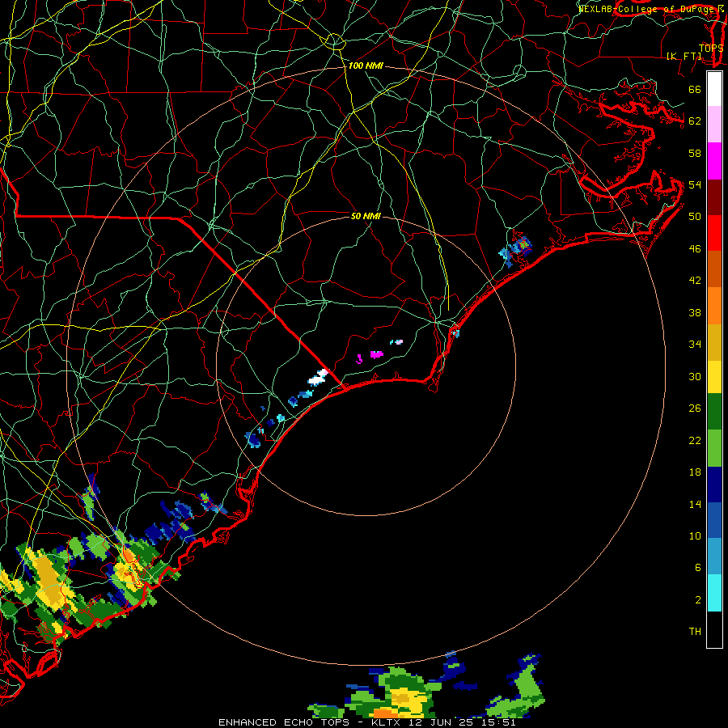This screenshot has height=728, width=728.
Task: Click the legend value 18
Action: [x=695, y=472]
